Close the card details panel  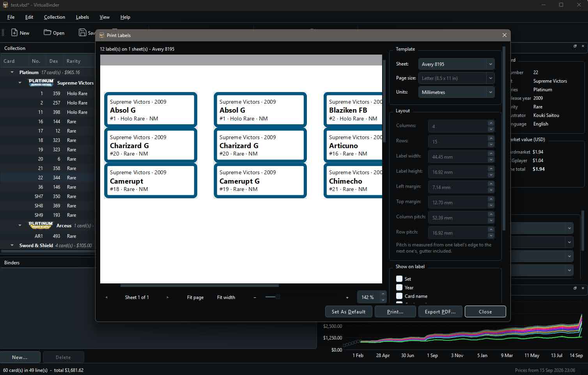(583, 46)
